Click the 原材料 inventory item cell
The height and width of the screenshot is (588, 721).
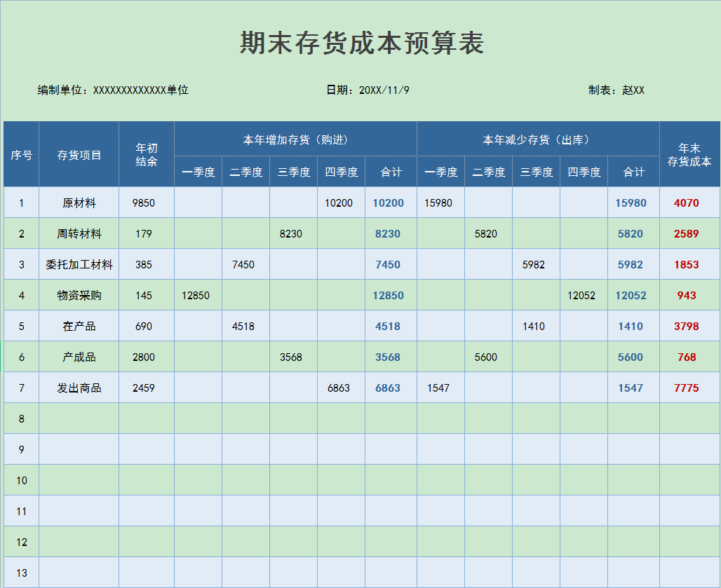pyautogui.click(x=79, y=203)
